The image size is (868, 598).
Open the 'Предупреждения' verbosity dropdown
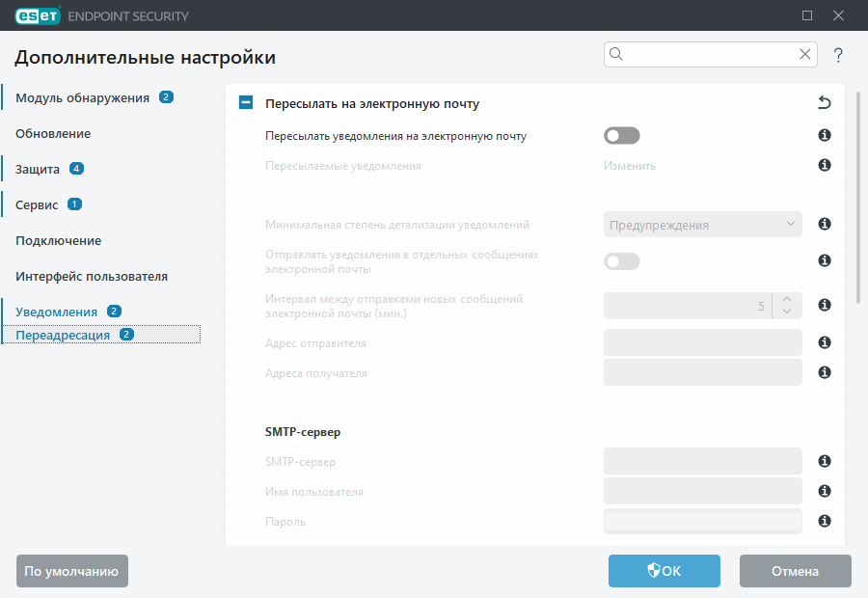[x=703, y=225]
